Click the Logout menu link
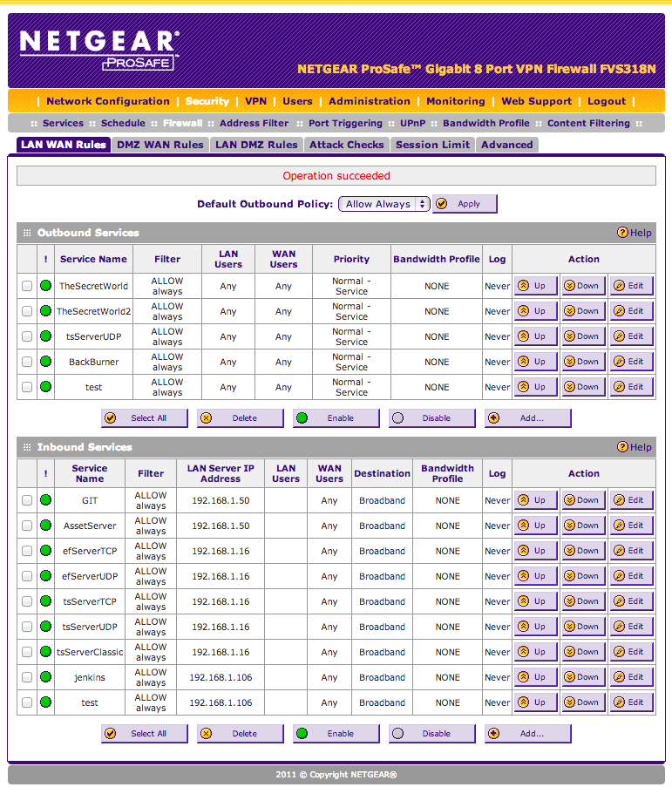This screenshot has width=672, height=787. click(607, 101)
